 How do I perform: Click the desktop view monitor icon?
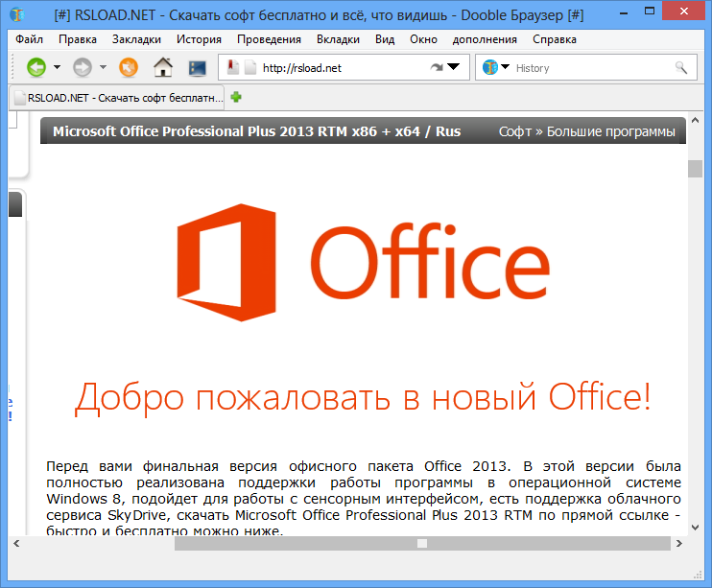coord(198,68)
